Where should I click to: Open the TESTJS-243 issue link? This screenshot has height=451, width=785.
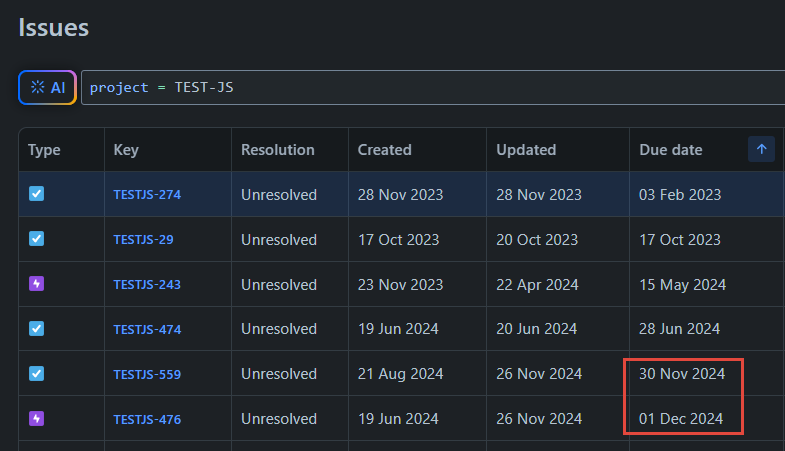click(147, 285)
